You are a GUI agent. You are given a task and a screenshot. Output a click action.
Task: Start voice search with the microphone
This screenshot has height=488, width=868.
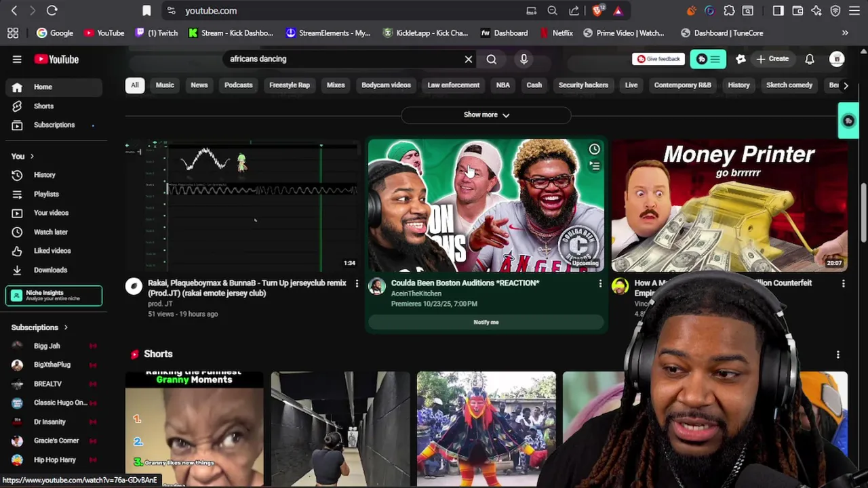click(524, 59)
